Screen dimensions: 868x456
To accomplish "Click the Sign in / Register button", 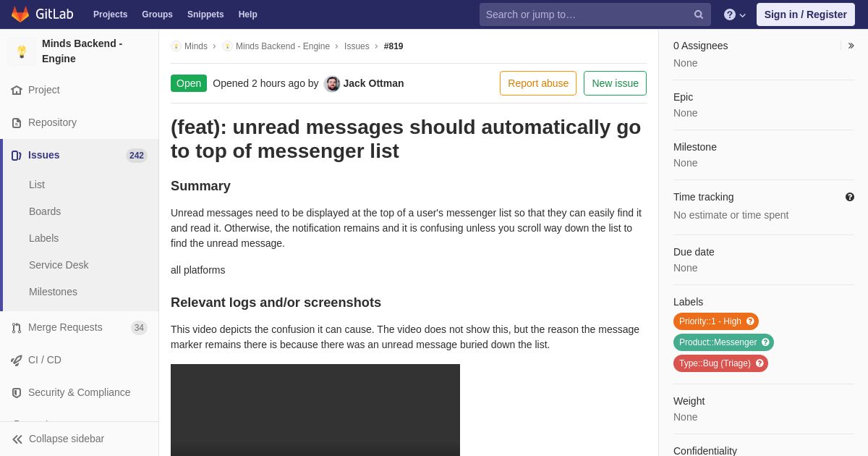I will (805, 14).
